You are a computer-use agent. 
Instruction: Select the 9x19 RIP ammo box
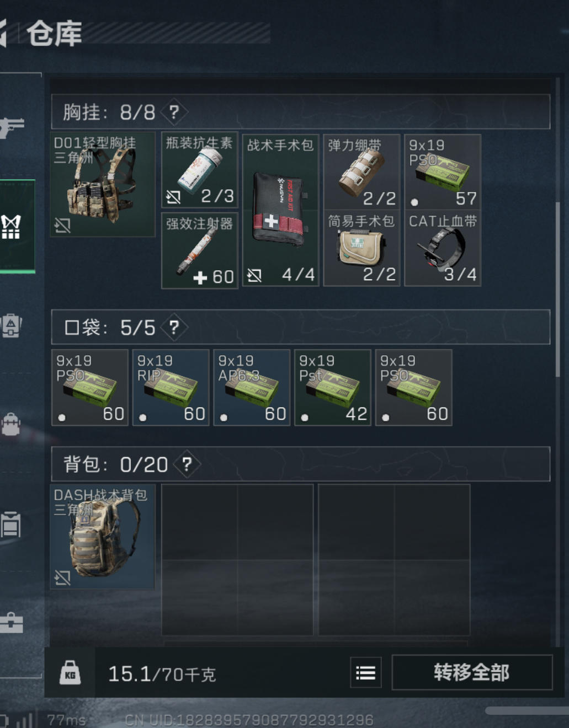pos(171,387)
